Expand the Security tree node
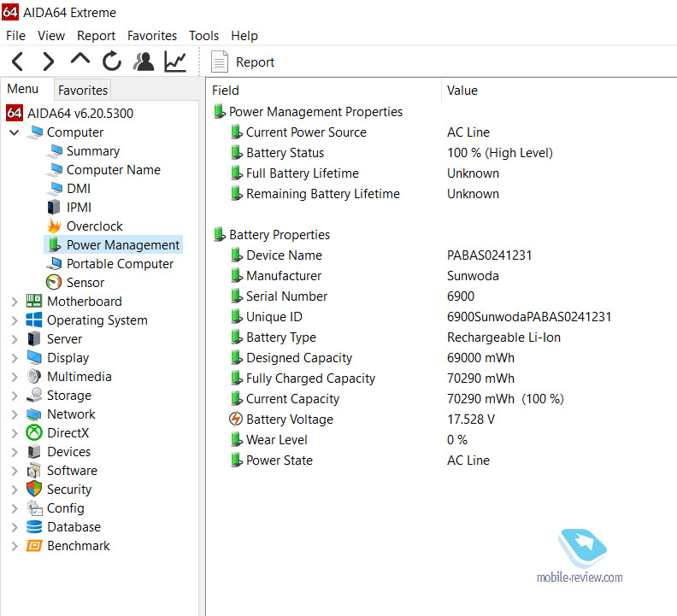The height and width of the screenshot is (616, 677). click(x=15, y=489)
